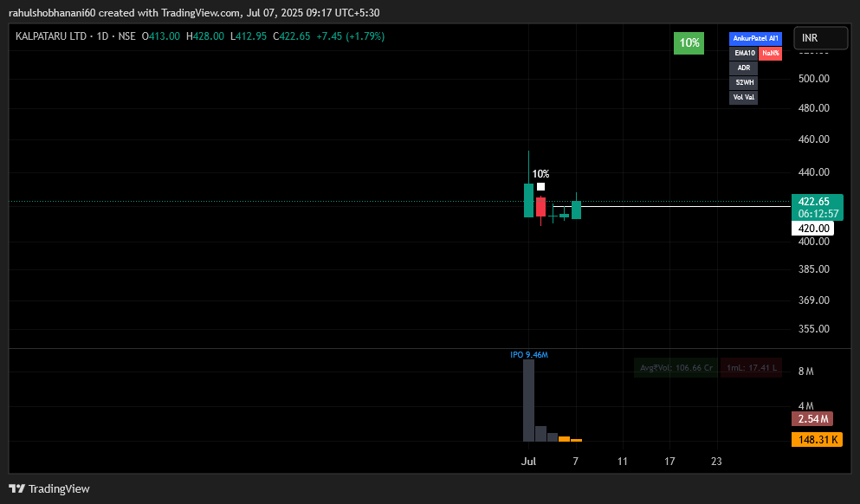Click the open value O413.00

161,36
